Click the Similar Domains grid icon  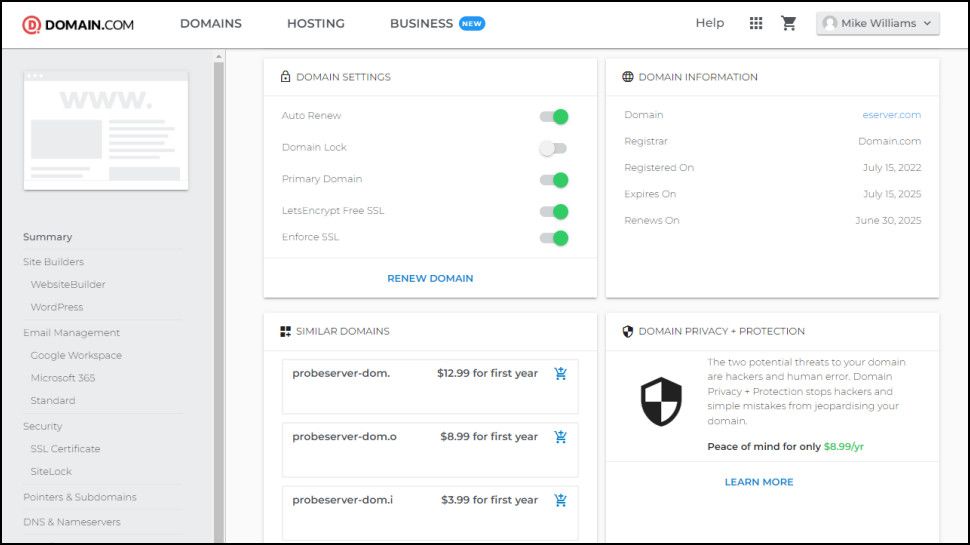285,332
